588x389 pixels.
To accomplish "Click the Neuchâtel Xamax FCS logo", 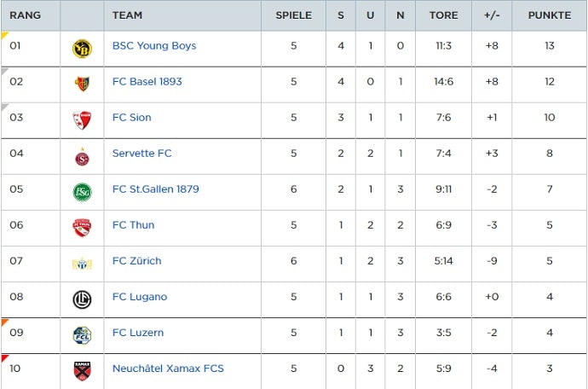I will pyautogui.click(x=82, y=371).
